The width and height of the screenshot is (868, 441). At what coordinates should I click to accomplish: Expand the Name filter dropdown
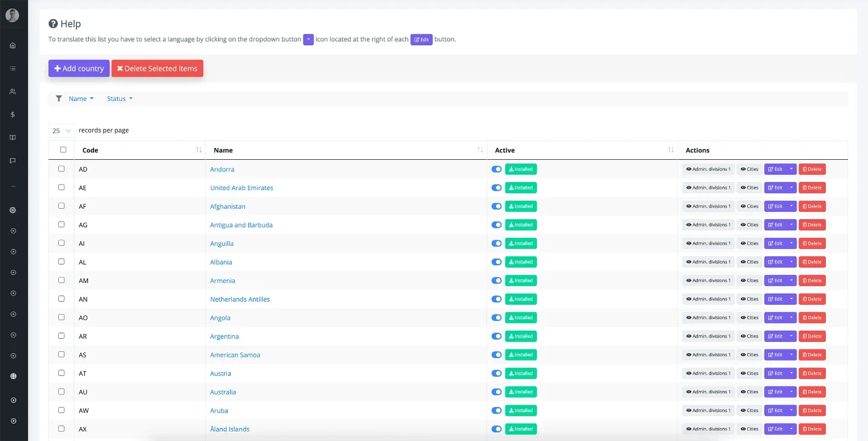pyautogui.click(x=81, y=98)
